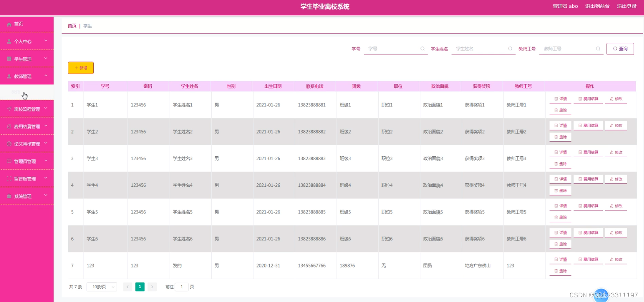644x302 pixels.
Task: Select page 1 in pagination
Action: pyautogui.click(x=140, y=287)
